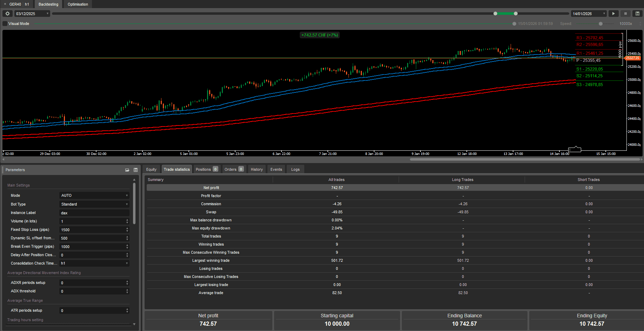
Task: Select Largest winning trade row label
Action: [x=211, y=260]
